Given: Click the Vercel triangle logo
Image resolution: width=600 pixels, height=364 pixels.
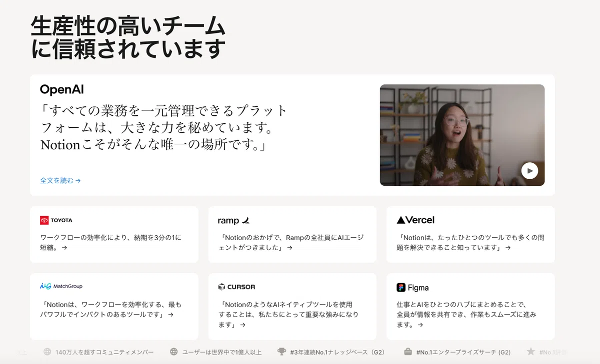Looking at the screenshot, I should 401,220.
